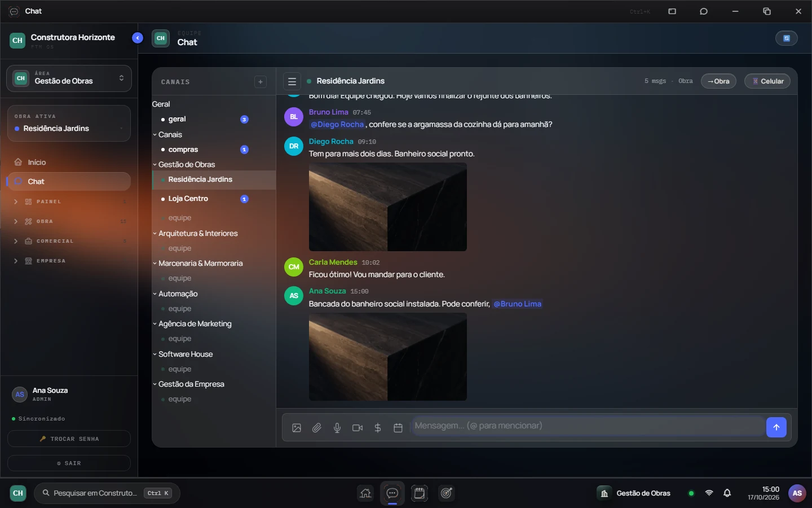Open the target icon in bottom dock
812x508 pixels.
447,493
